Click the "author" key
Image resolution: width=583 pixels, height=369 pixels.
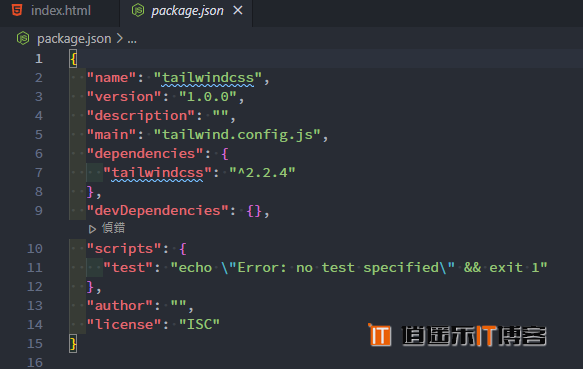click(120, 305)
